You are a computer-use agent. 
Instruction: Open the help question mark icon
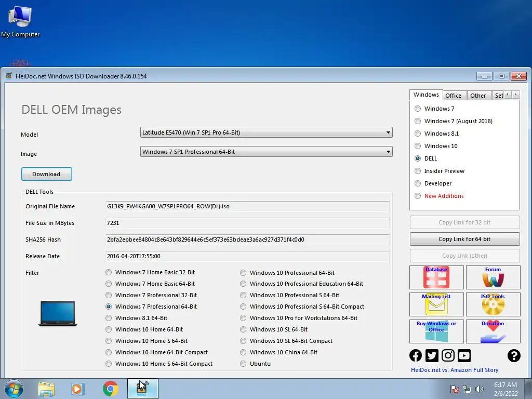pyautogui.click(x=514, y=355)
